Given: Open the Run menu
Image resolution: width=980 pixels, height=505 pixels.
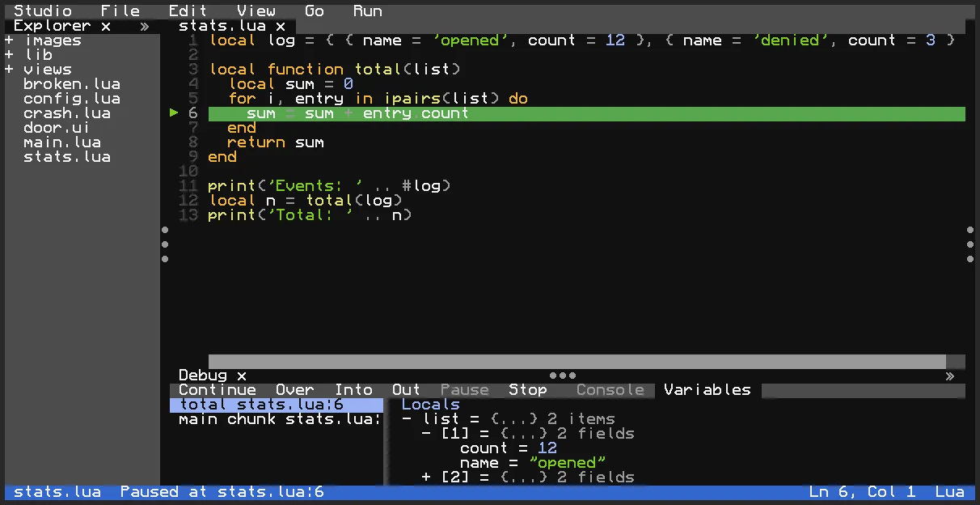Looking at the screenshot, I should 368,11.
